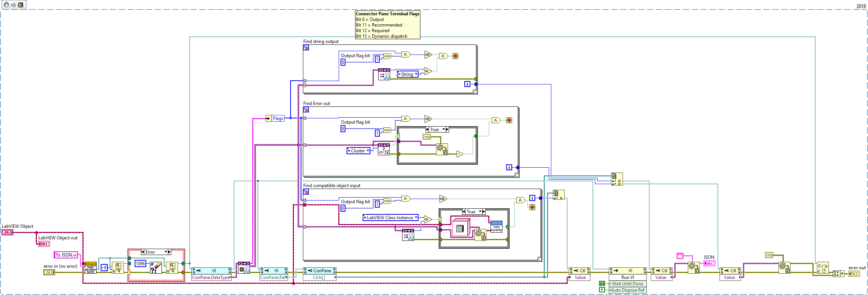Select the Ctrls[] property on ConPane node

pyautogui.click(x=319, y=277)
